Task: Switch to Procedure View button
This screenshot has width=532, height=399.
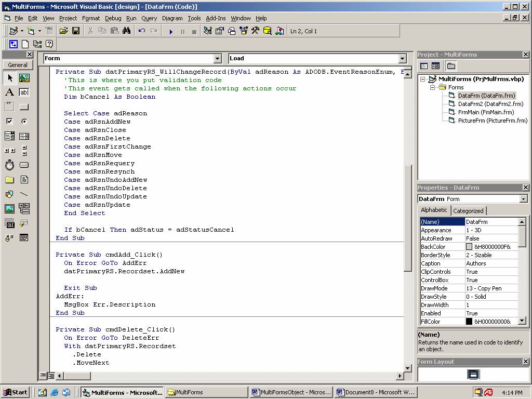Action: 44,376
